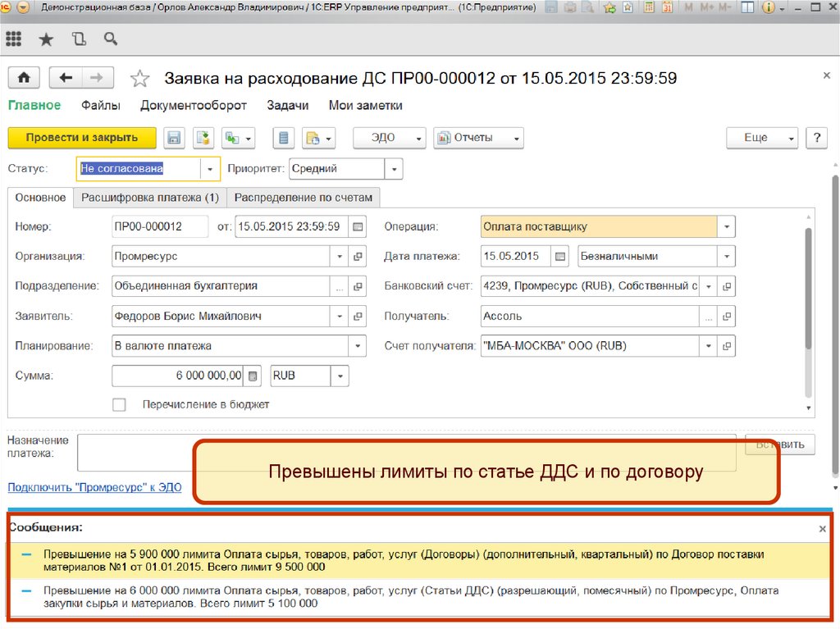This screenshot has width=840, height=629.
Task: Select the Основное tab
Action: tap(40, 198)
